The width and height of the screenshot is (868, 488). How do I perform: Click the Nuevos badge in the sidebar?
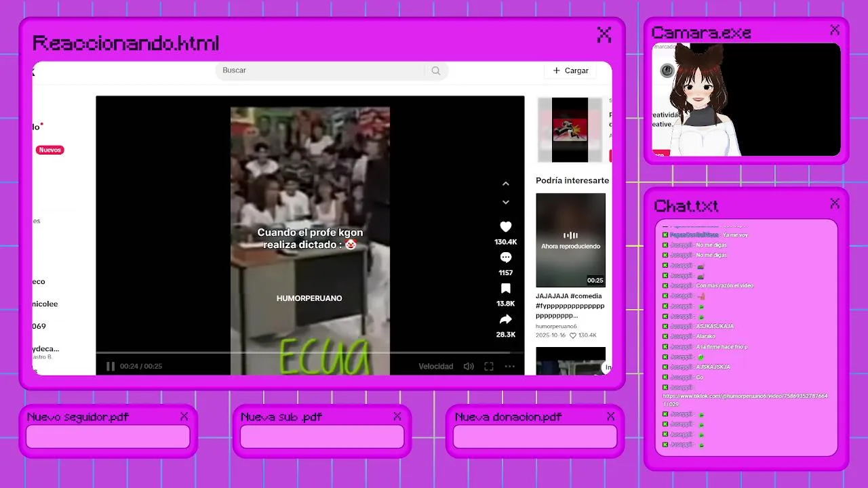pyautogui.click(x=50, y=150)
